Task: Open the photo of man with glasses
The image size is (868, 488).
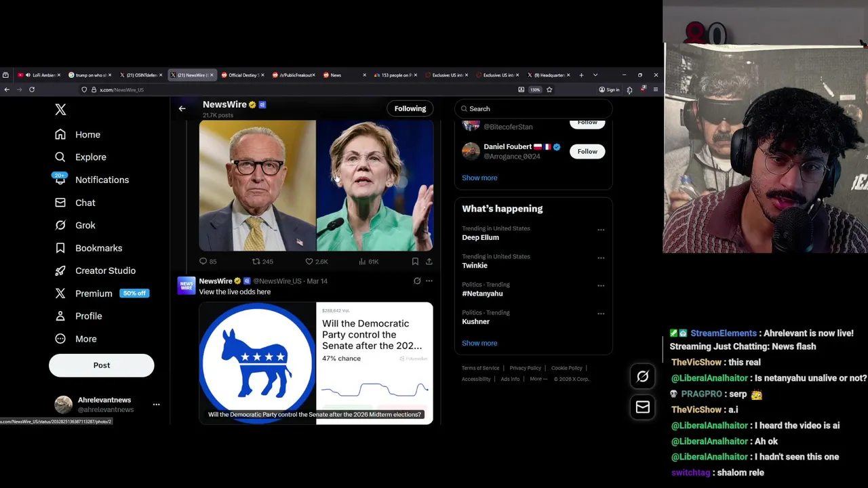Action: [257, 185]
